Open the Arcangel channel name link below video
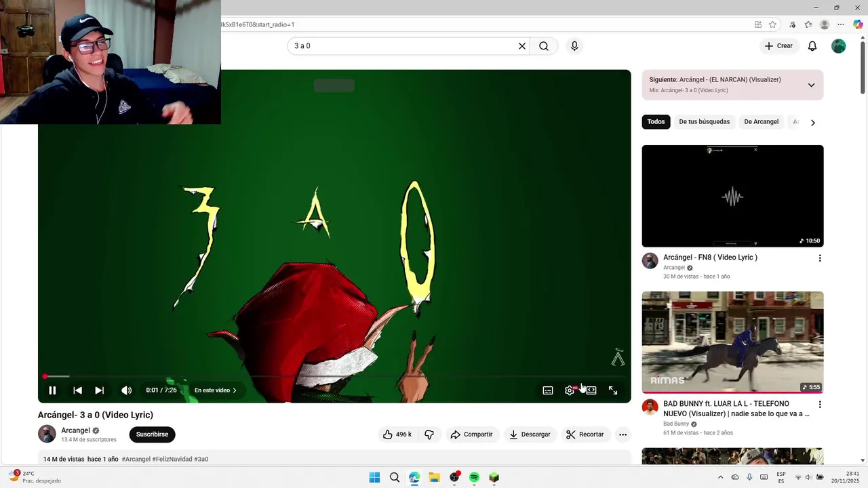Viewport: 868px width, 488px height. pyautogui.click(x=75, y=430)
